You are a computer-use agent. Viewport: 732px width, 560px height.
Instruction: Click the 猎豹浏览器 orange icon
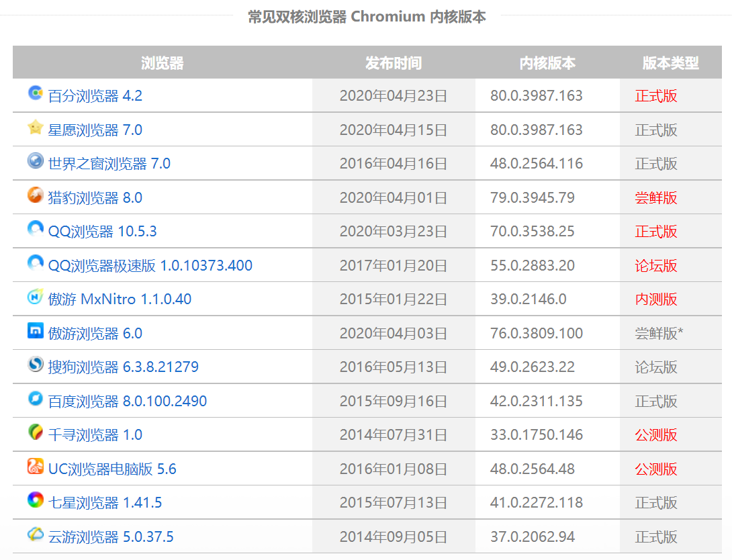(x=36, y=195)
